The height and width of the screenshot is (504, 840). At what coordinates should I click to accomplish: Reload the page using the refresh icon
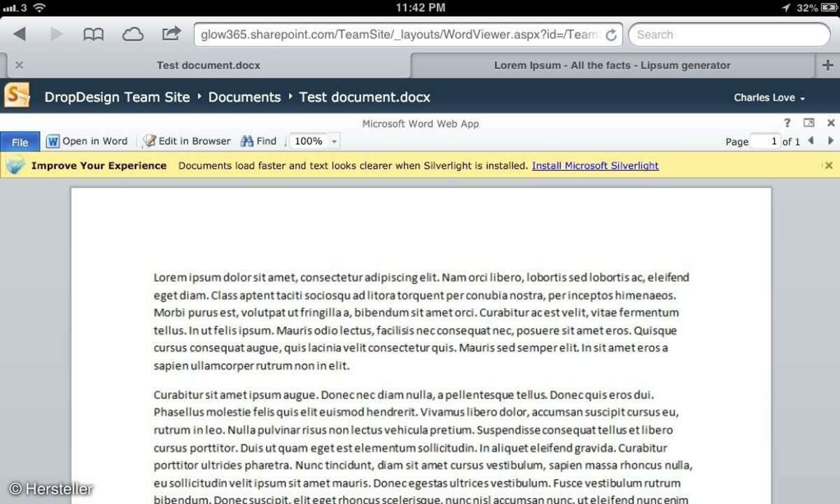[x=611, y=35]
